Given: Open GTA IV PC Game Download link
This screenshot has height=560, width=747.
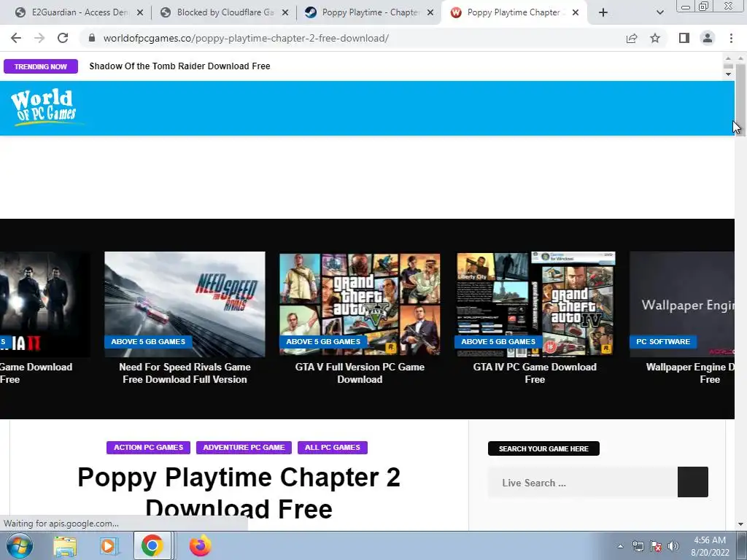Looking at the screenshot, I should pyautogui.click(x=535, y=373).
